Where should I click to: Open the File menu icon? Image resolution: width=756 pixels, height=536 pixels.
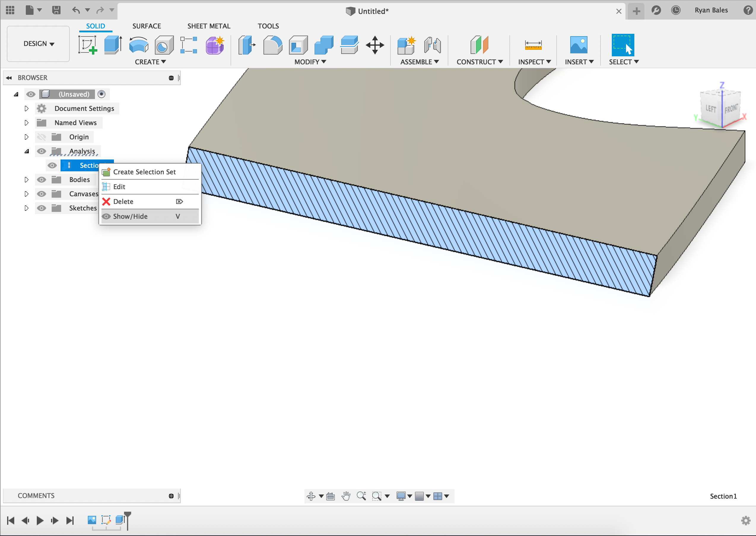pyautogui.click(x=30, y=10)
